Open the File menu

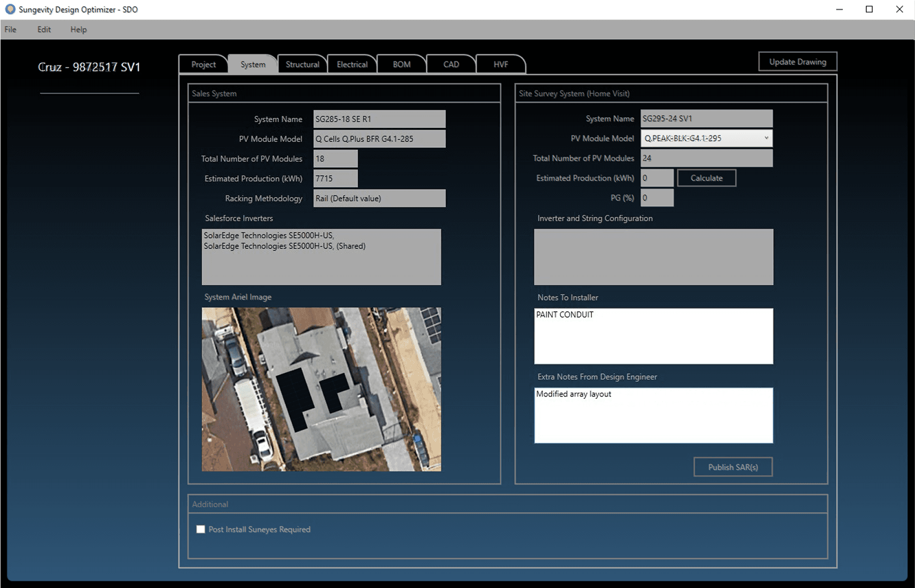point(10,29)
